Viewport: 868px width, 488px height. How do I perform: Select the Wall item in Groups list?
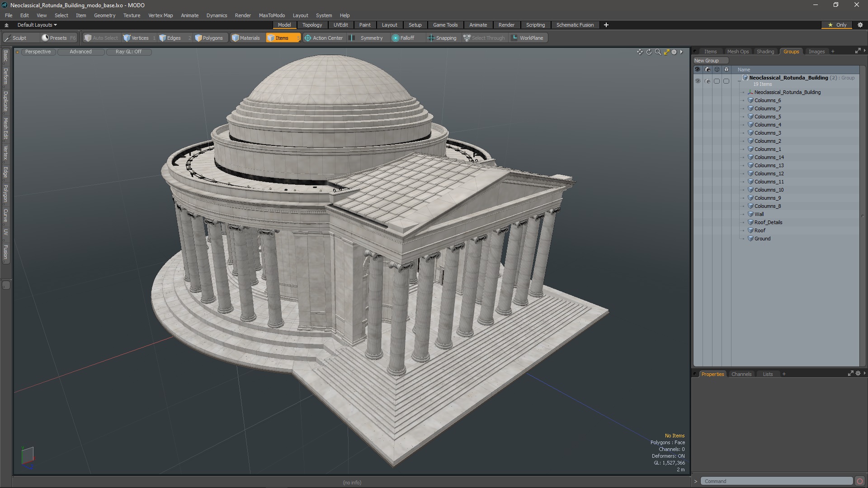[x=759, y=214]
